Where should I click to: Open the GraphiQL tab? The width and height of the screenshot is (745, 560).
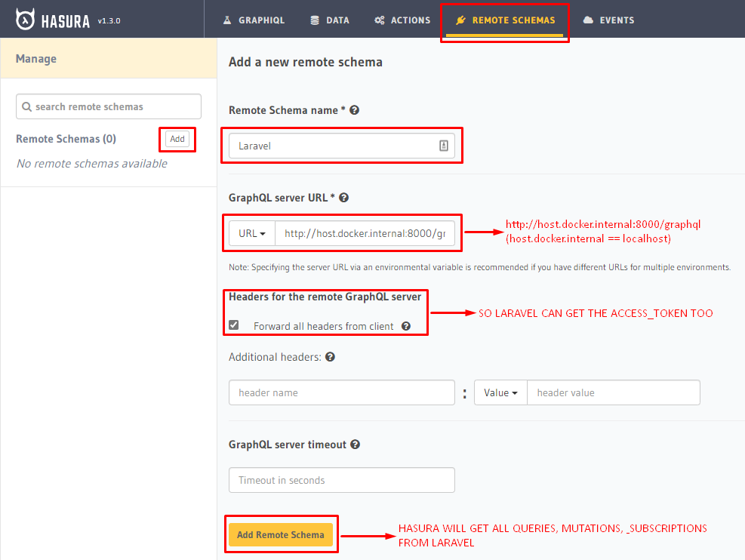pyautogui.click(x=254, y=20)
